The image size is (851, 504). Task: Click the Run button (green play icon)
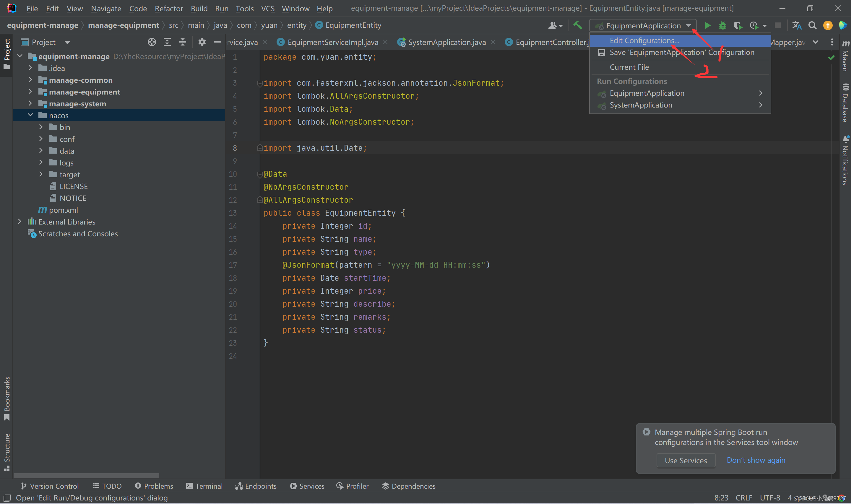(x=707, y=25)
